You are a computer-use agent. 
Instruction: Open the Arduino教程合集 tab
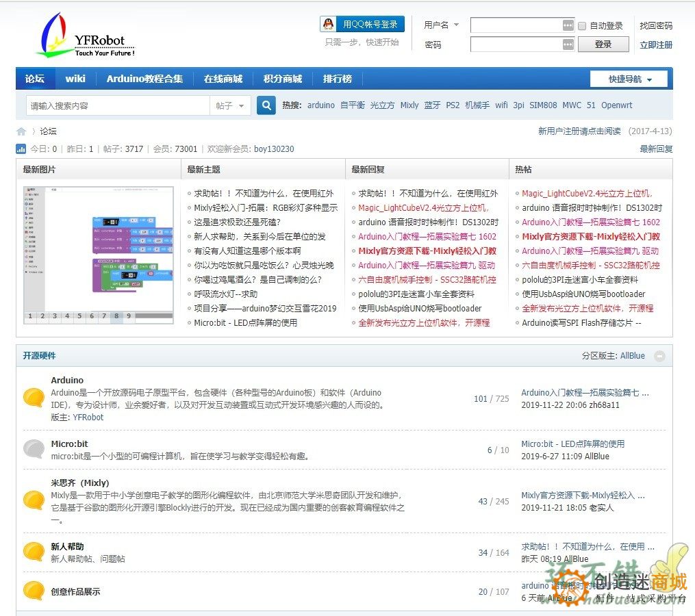tap(144, 79)
